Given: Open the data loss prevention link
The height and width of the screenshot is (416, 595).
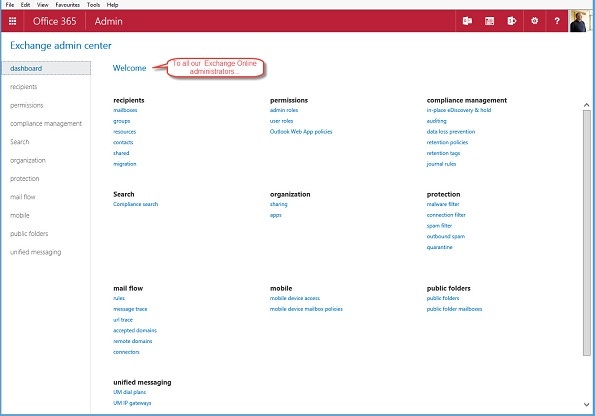Looking at the screenshot, I should click(451, 132).
